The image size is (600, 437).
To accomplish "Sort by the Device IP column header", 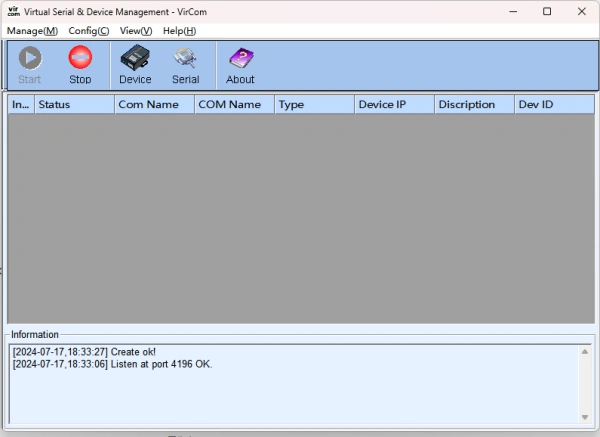I will [395, 104].
